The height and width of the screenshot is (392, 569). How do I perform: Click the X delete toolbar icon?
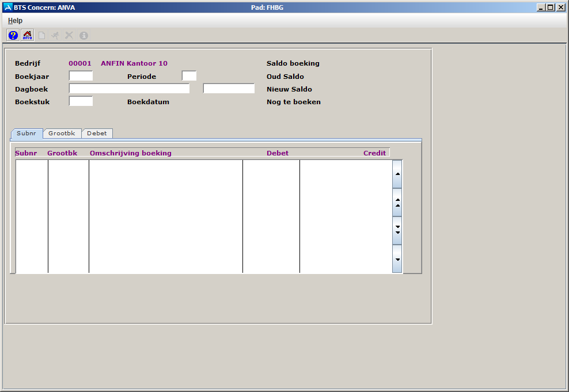tap(69, 35)
